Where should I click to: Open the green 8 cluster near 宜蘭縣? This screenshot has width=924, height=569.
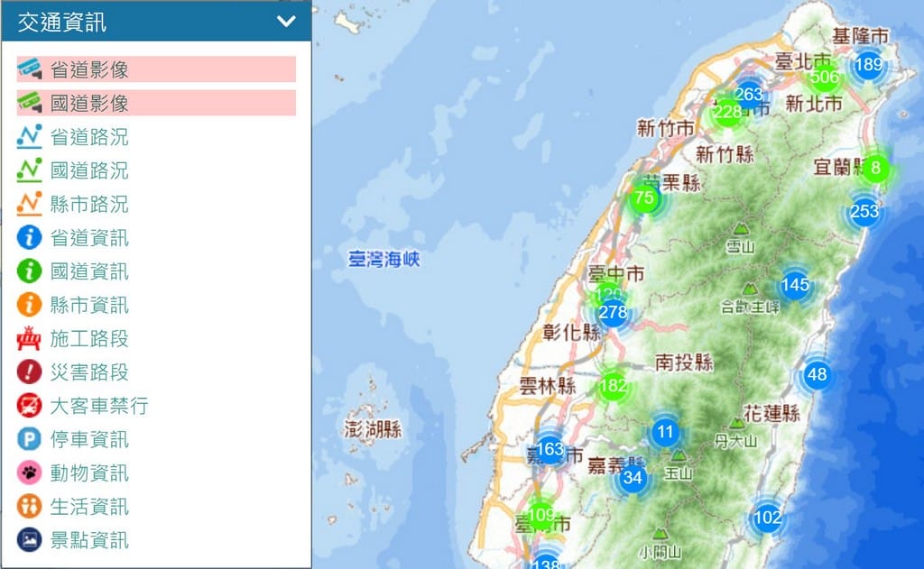[x=875, y=168]
